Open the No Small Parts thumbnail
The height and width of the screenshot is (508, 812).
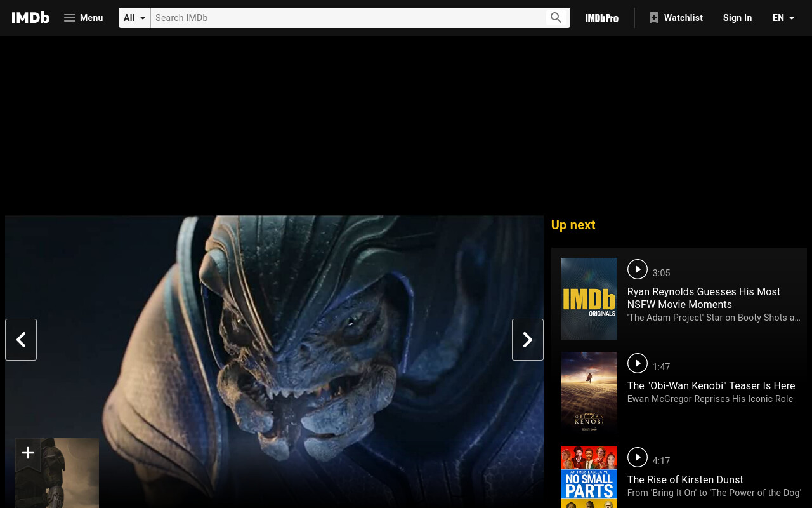[589, 477]
